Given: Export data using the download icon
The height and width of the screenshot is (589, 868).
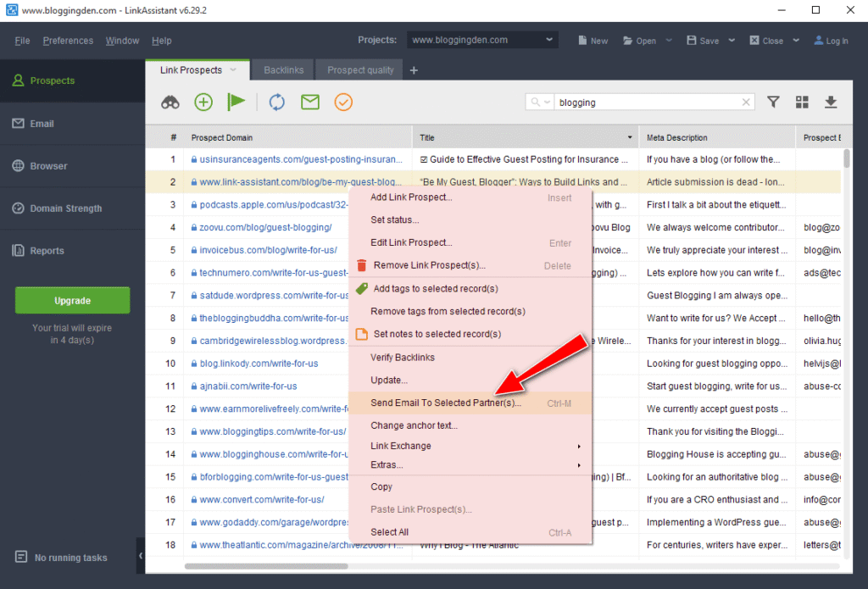Looking at the screenshot, I should click(x=831, y=102).
